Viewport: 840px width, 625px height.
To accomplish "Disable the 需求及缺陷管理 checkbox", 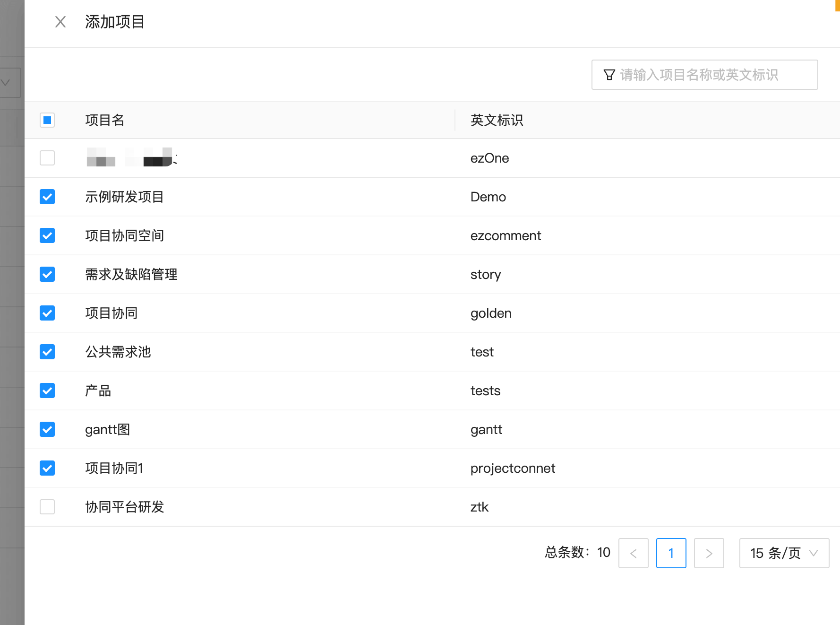I will pos(47,274).
